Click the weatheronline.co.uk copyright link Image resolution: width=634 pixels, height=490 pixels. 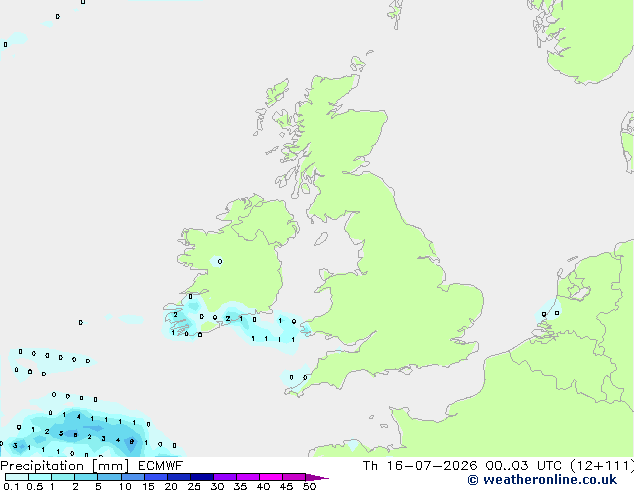542,480
